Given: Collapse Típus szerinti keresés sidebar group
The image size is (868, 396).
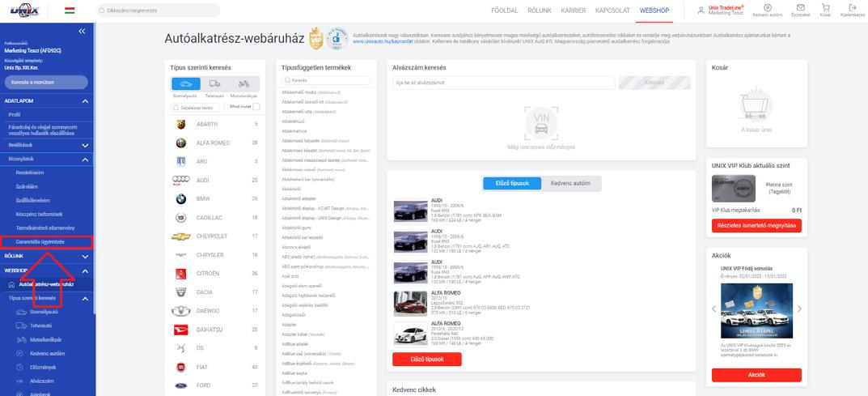Looking at the screenshot, I should [85, 299].
